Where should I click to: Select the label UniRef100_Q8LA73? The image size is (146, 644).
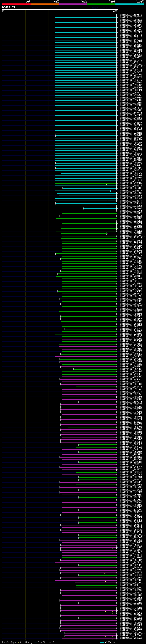131,35
